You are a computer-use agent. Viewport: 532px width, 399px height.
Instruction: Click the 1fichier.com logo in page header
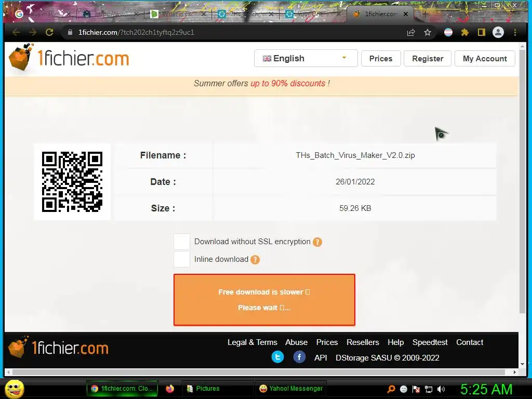click(x=69, y=57)
